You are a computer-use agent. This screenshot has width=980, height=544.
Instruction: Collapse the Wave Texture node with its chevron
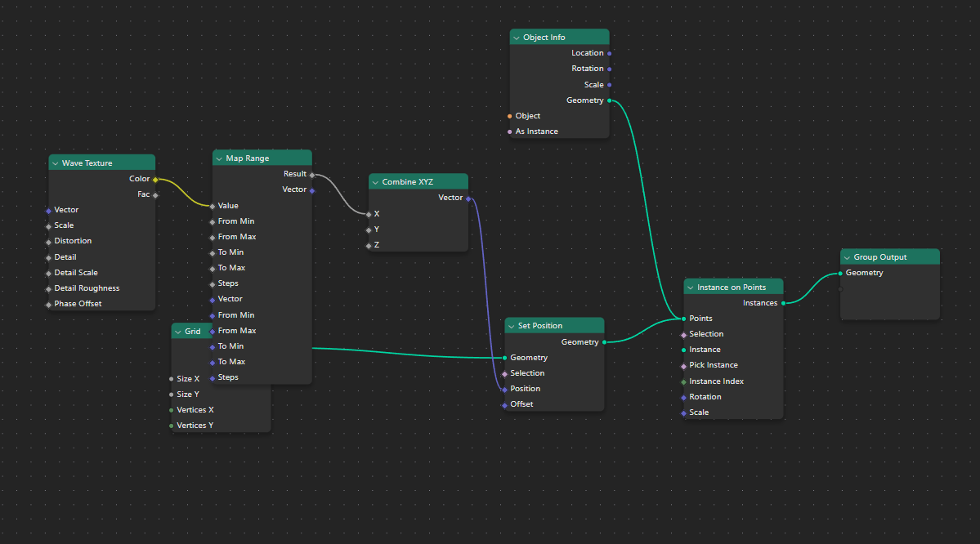click(x=56, y=163)
